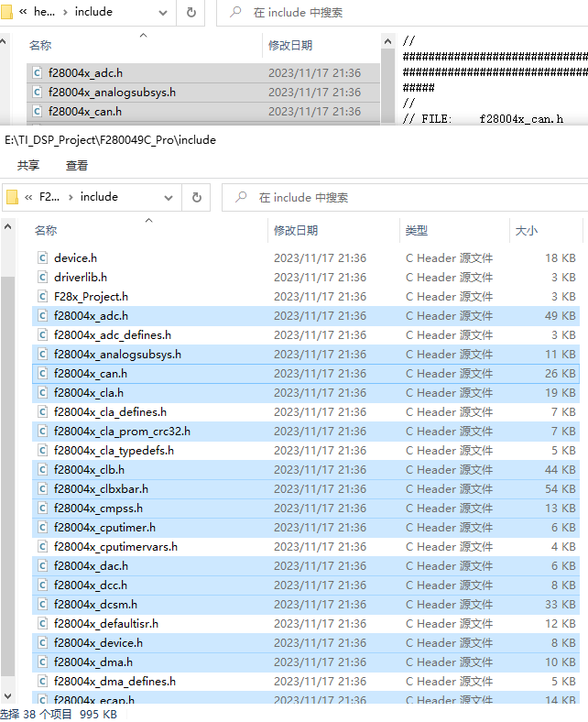Select f28004x_can.h in the lower window
Viewport: 588px width, 722px height.
(306, 374)
